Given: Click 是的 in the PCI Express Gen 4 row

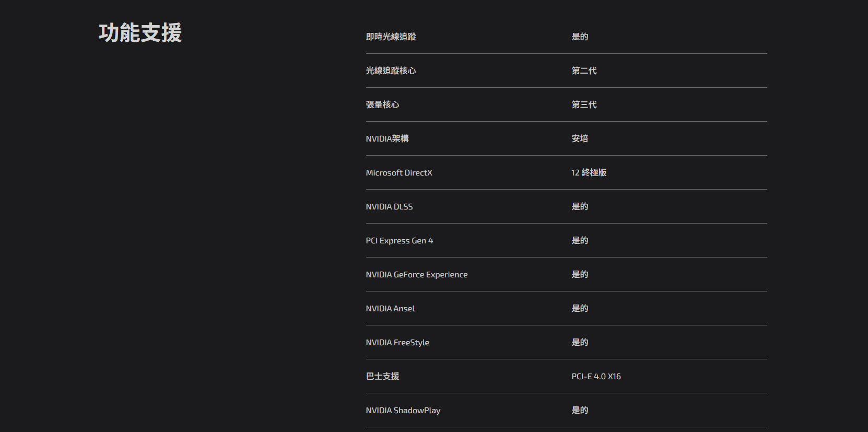Looking at the screenshot, I should click(x=580, y=240).
